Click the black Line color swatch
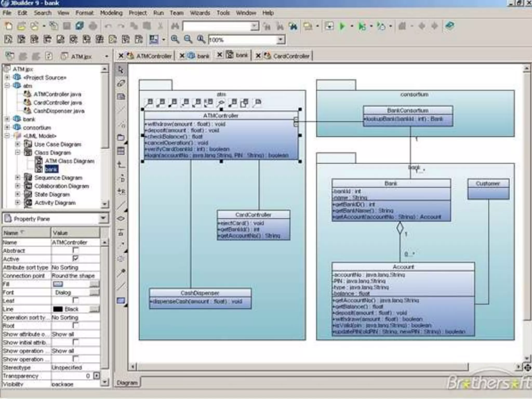Screen dimensions: 532x399 click(x=58, y=309)
